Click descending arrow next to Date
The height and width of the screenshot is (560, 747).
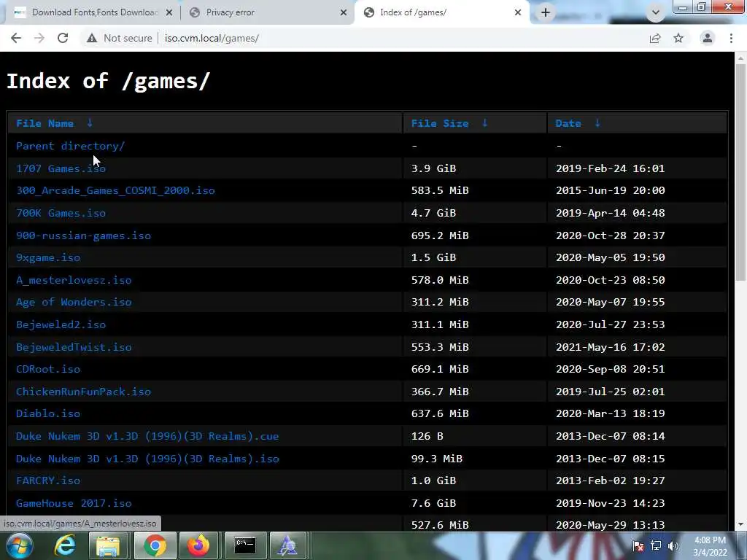(x=598, y=123)
